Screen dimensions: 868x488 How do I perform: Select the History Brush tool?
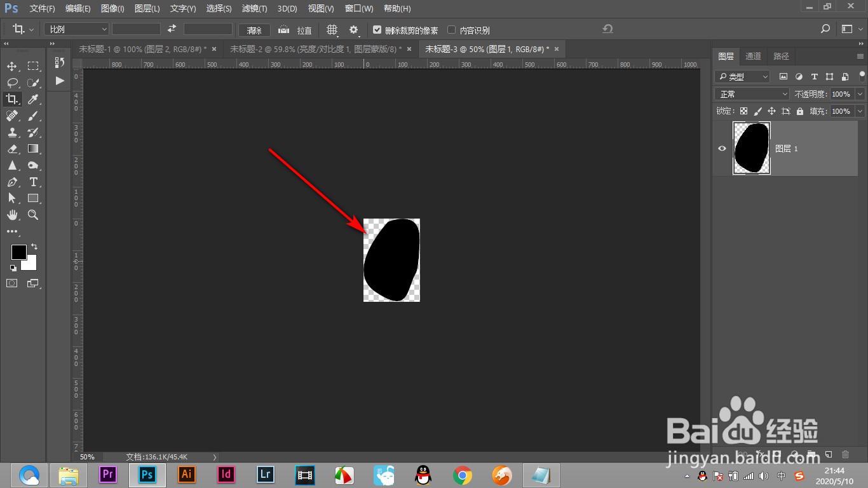coord(33,132)
